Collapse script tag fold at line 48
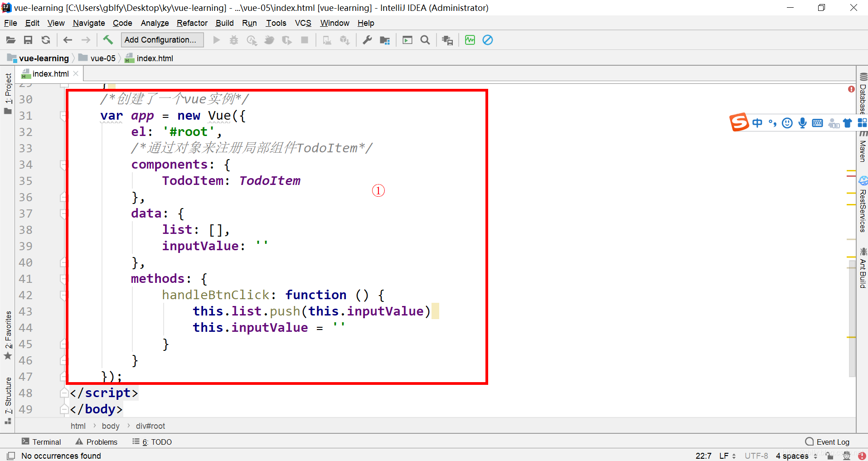The image size is (868, 461). (x=64, y=393)
